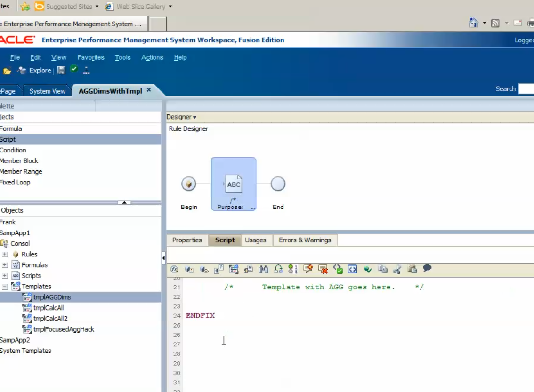This screenshot has height=392, width=534.
Task: Click the green validate check icon in main toolbar
Action: 74,69
